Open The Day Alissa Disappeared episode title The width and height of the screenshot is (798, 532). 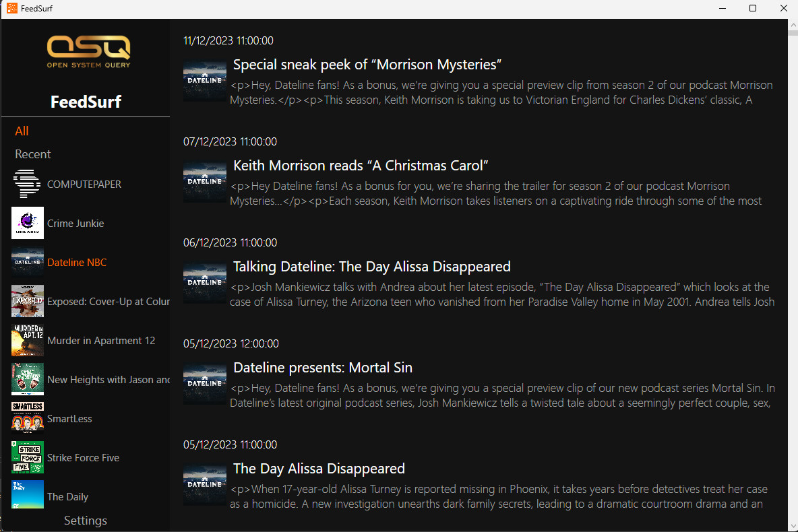pos(319,469)
